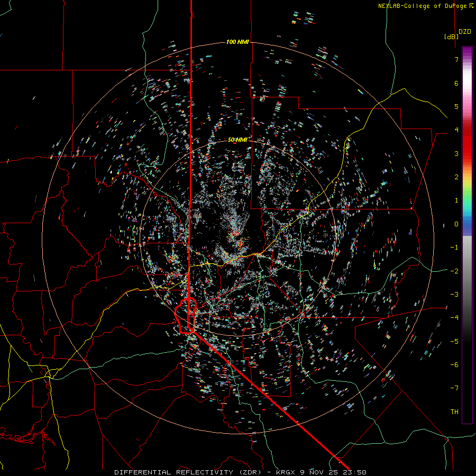Viewport: 476px width, 476px height.
Task: Click the TH label on the scale
Action: [454, 411]
